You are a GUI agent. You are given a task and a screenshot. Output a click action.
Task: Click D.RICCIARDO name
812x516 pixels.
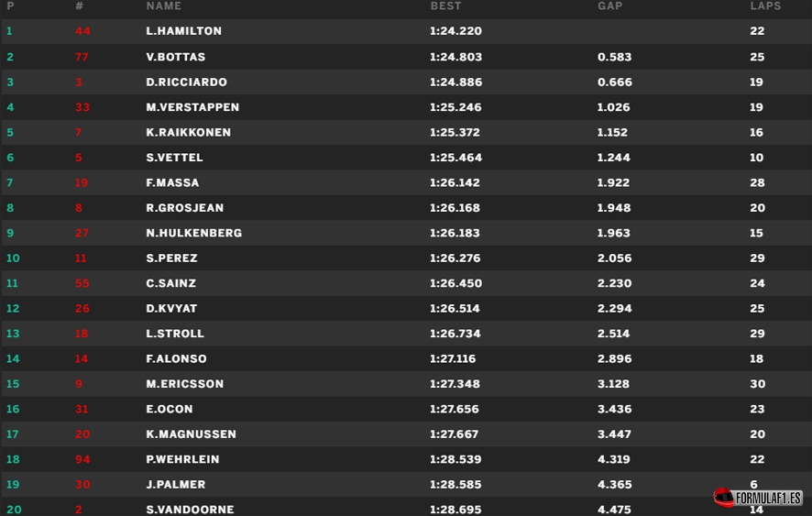[186, 82]
